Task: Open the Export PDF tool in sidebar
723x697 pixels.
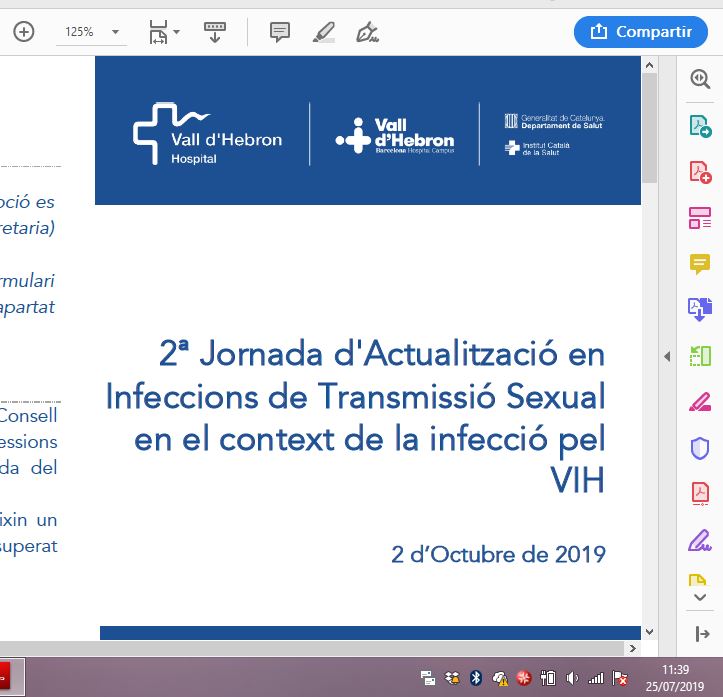Action: [699, 126]
